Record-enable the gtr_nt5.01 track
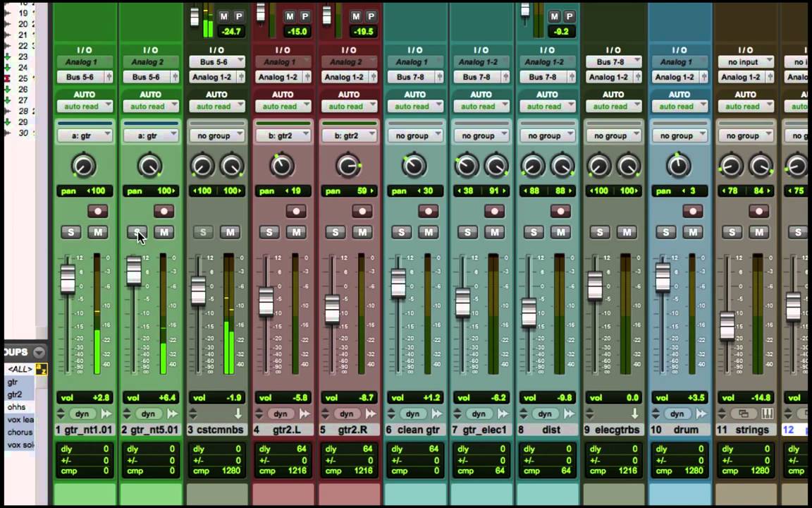Viewport: 812px width, 508px height. (164, 211)
